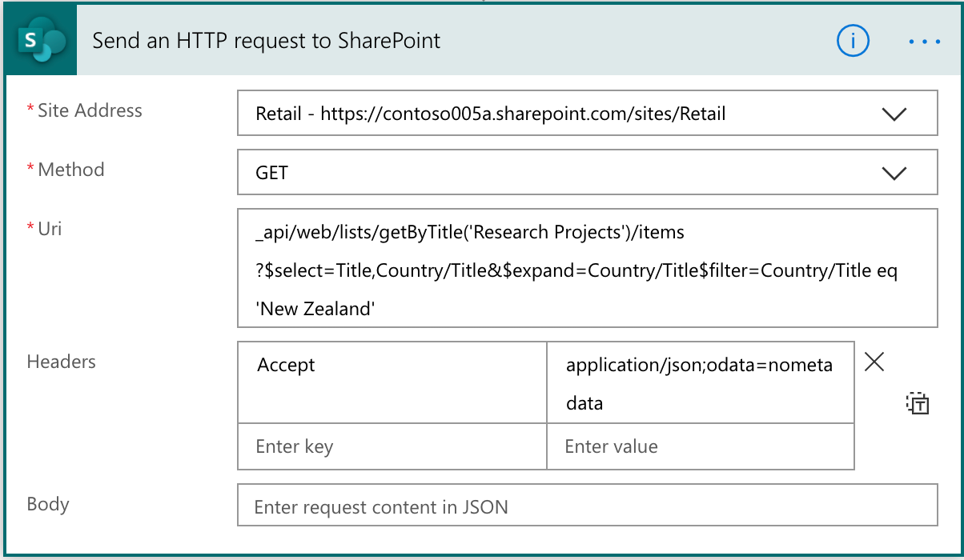Click the GET method value
964x560 pixels.
pos(272,173)
